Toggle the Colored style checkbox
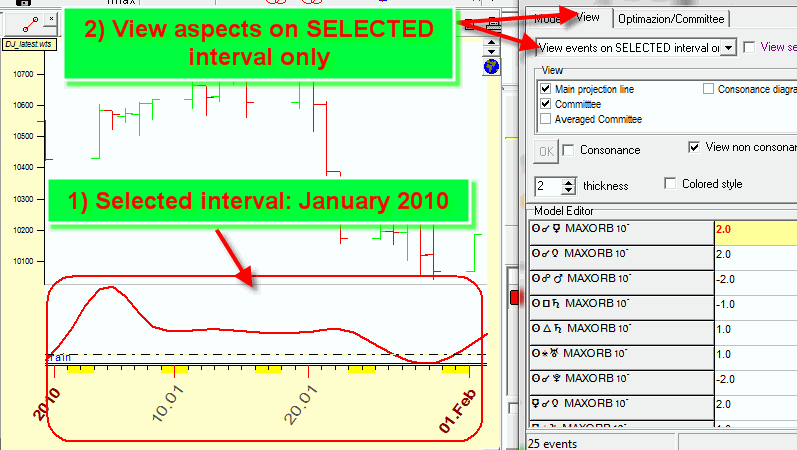 point(671,184)
